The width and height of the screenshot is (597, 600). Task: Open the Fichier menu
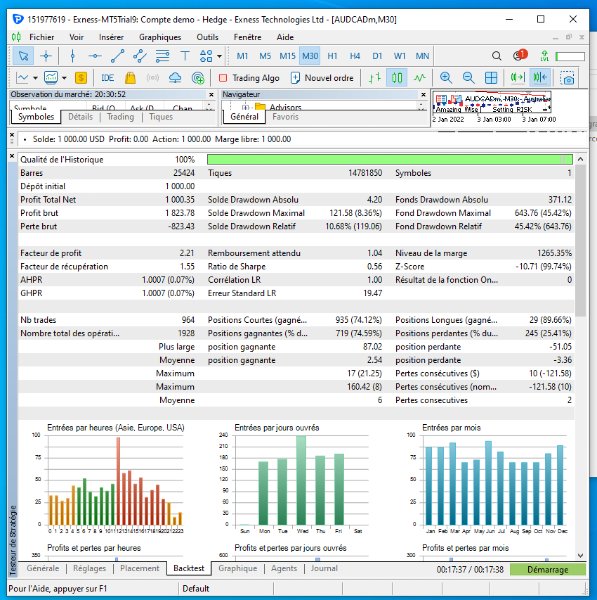point(42,37)
